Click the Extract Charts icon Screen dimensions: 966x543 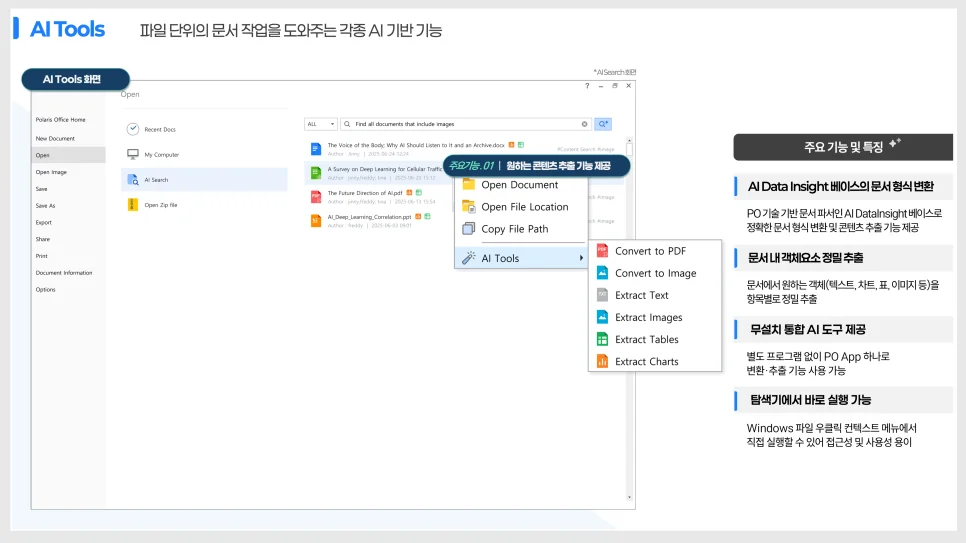tap(603, 362)
